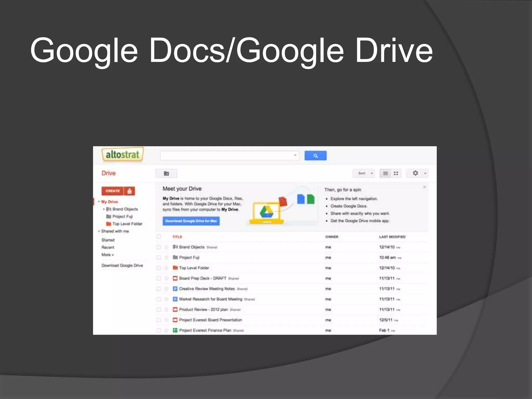Click 'Create Google Docs.' bullet text
Screen dimensions: 532x399
(x=349, y=206)
